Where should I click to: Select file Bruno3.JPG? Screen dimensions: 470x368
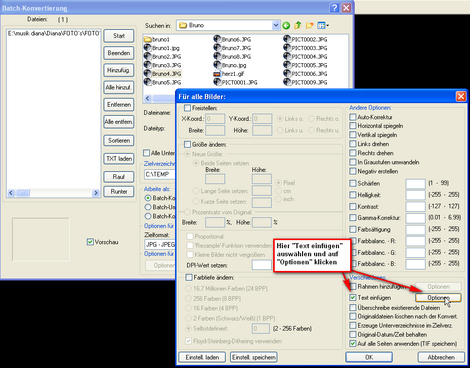[162, 65]
